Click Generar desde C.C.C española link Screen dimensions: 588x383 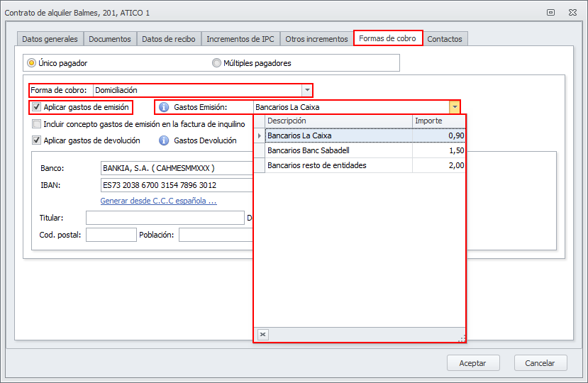click(158, 201)
